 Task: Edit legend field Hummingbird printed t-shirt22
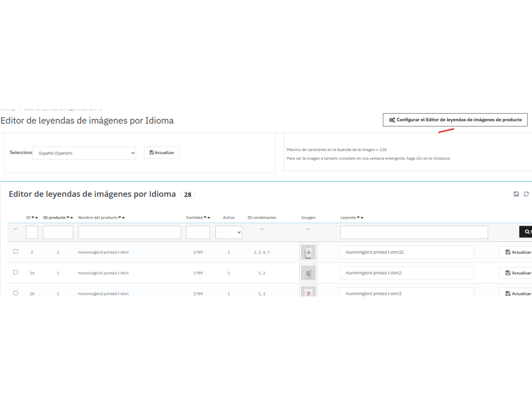click(407, 252)
